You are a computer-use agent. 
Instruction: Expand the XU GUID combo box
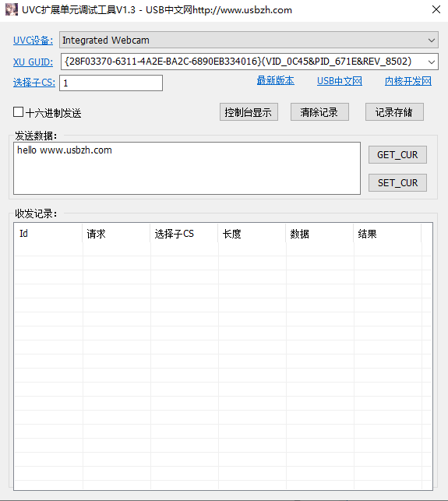click(x=432, y=62)
